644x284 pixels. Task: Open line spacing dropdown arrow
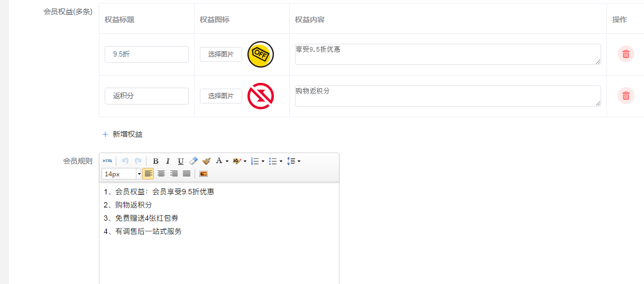299,161
